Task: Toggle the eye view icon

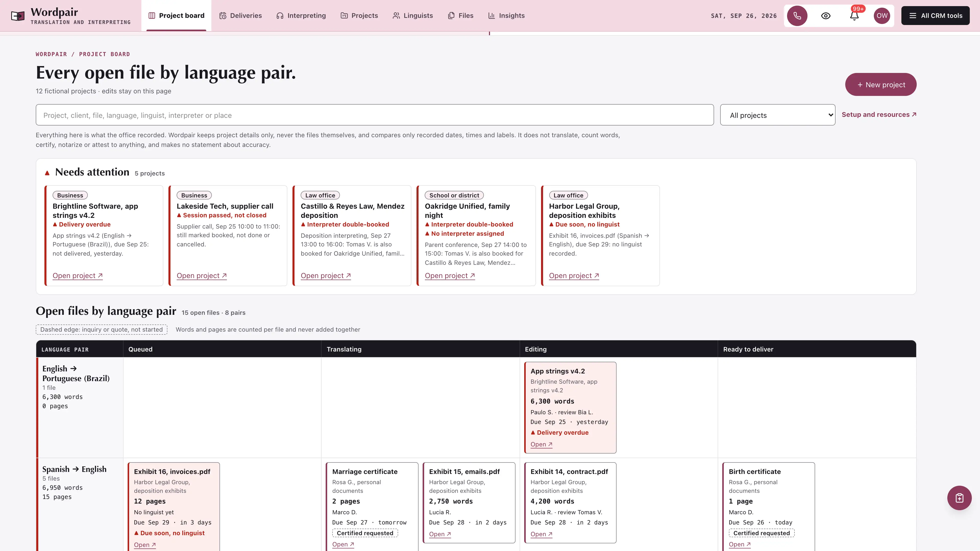Action: [x=826, y=16]
